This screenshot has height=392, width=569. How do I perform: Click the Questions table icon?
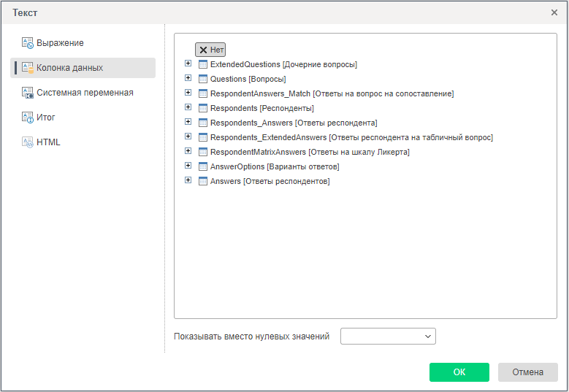pyautogui.click(x=203, y=79)
